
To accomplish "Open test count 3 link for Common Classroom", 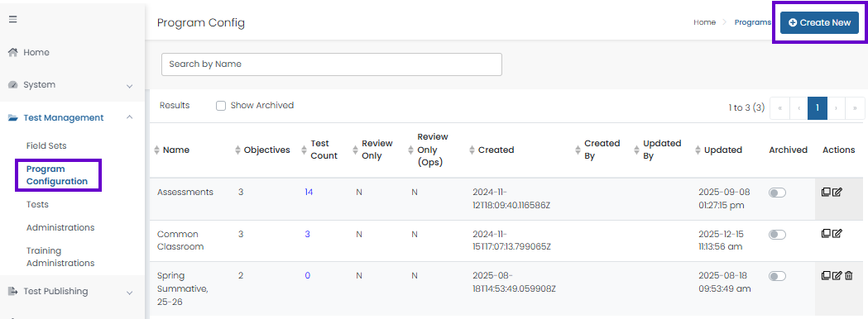I will click(x=307, y=234).
